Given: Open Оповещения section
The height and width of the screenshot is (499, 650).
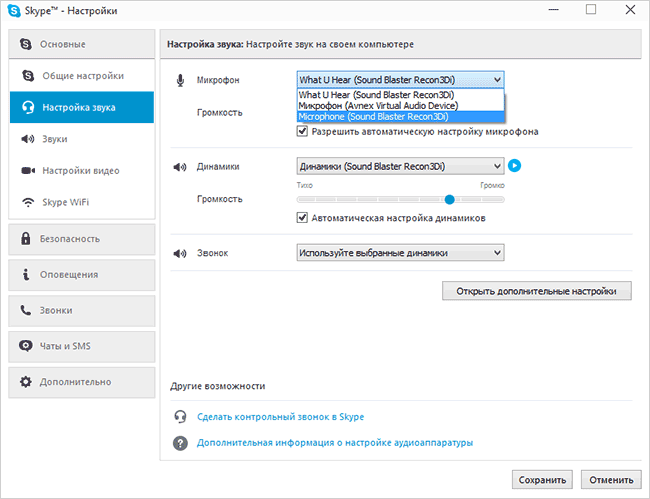Looking at the screenshot, I should coord(82,275).
